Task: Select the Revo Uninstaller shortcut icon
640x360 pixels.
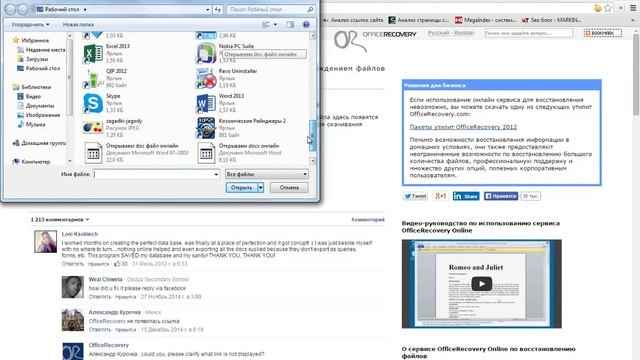Action: click(206, 79)
